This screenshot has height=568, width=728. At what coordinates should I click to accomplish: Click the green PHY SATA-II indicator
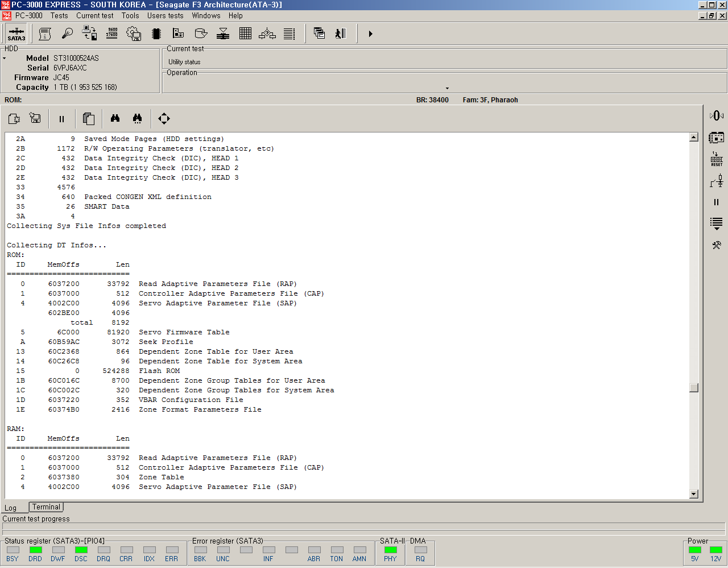390,550
